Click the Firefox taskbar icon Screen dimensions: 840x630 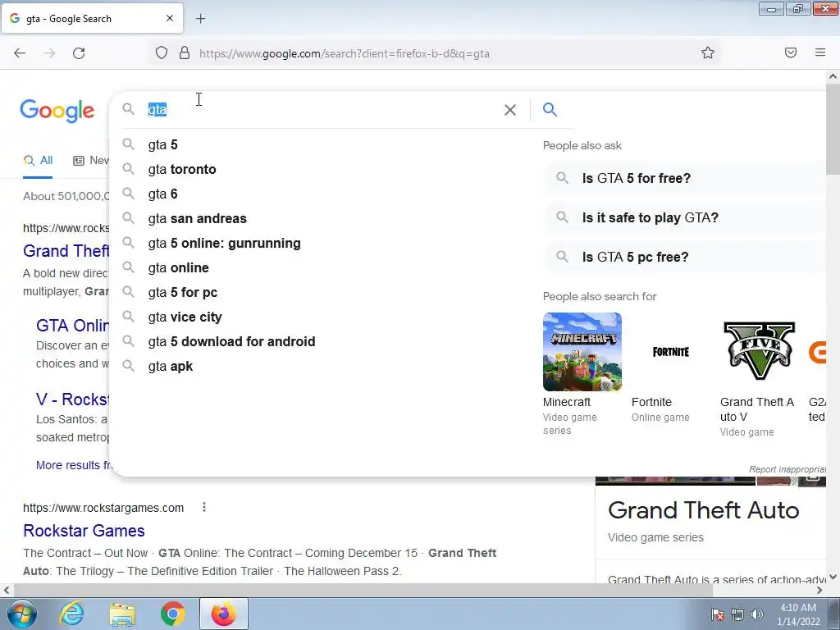pos(224,614)
